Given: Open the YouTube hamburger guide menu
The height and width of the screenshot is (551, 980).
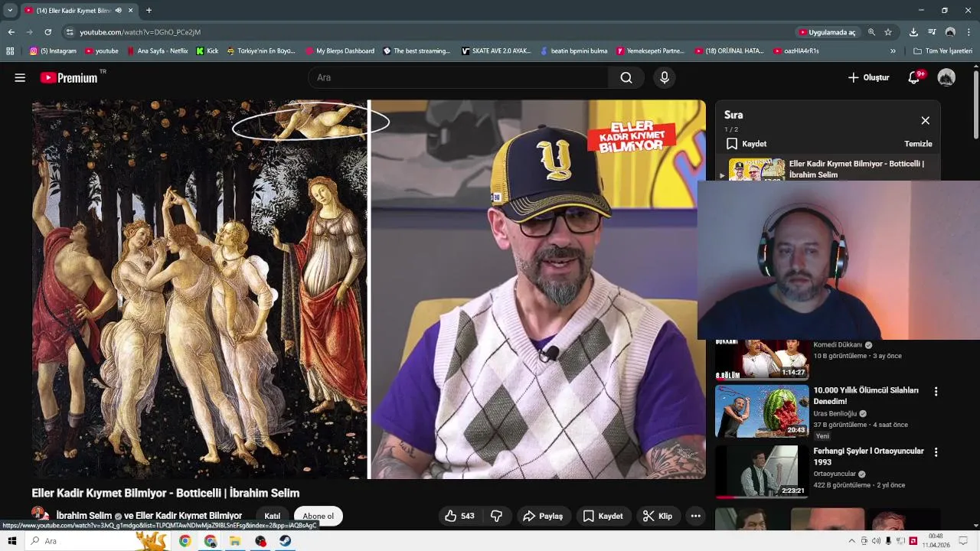Looking at the screenshot, I should pos(20,77).
